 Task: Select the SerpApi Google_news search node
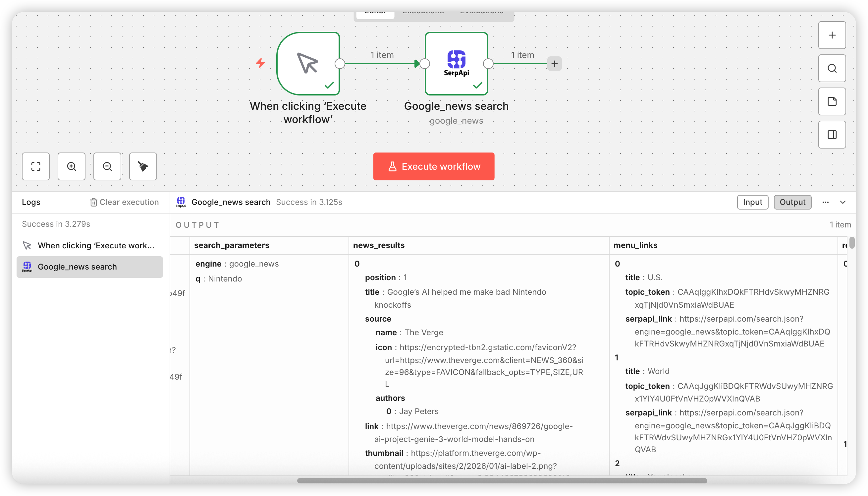tap(456, 63)
